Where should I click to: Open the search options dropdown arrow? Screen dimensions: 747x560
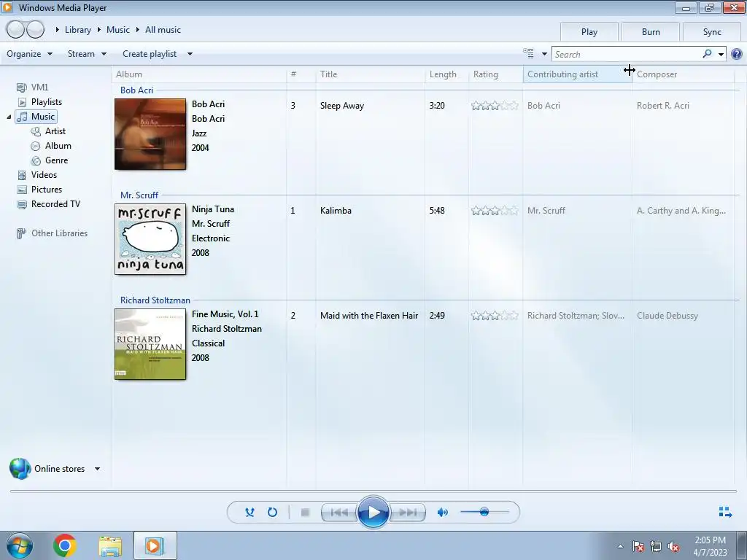click(721, 54)
